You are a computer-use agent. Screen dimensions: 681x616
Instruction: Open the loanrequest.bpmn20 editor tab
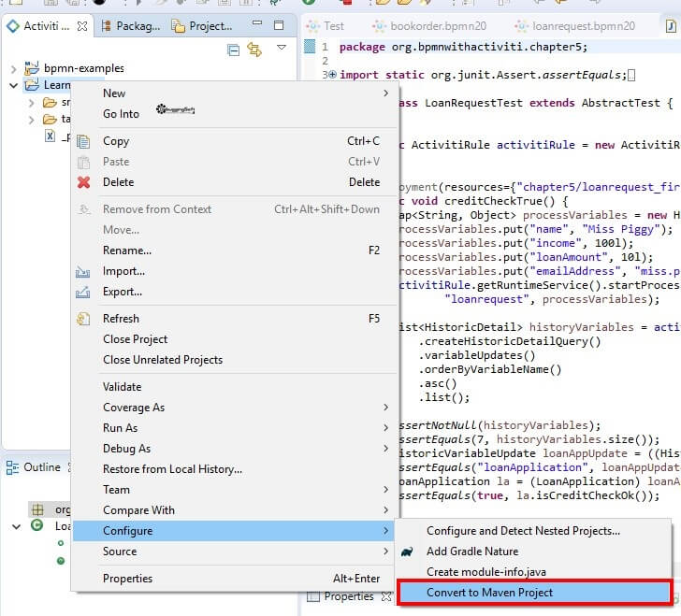click(575, 26)
